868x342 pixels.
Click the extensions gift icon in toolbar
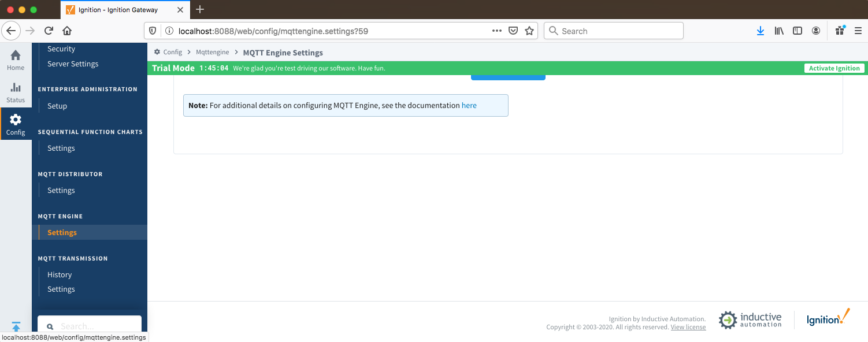(x=840, y=31)
